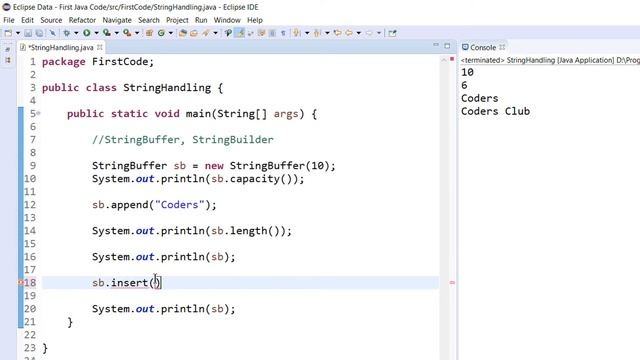Click the Debug bug icon
Image resolution: width=640 pixels, height=360 pixels.
(67, 33)
